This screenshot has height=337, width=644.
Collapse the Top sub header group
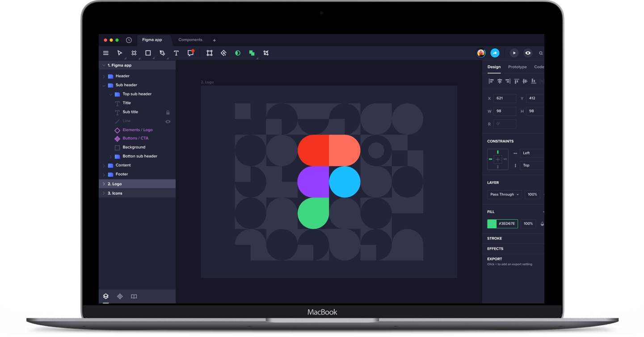[111, 94]
